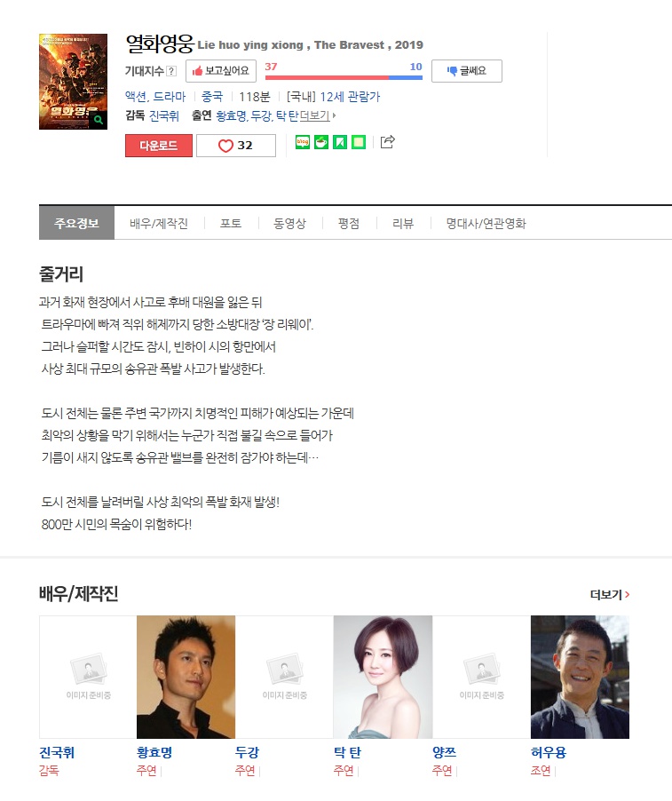Vote thumbs-up 보고싶어요
Image resolution: width=672 pixels, height=801 pixels.
tap(220, 71)
